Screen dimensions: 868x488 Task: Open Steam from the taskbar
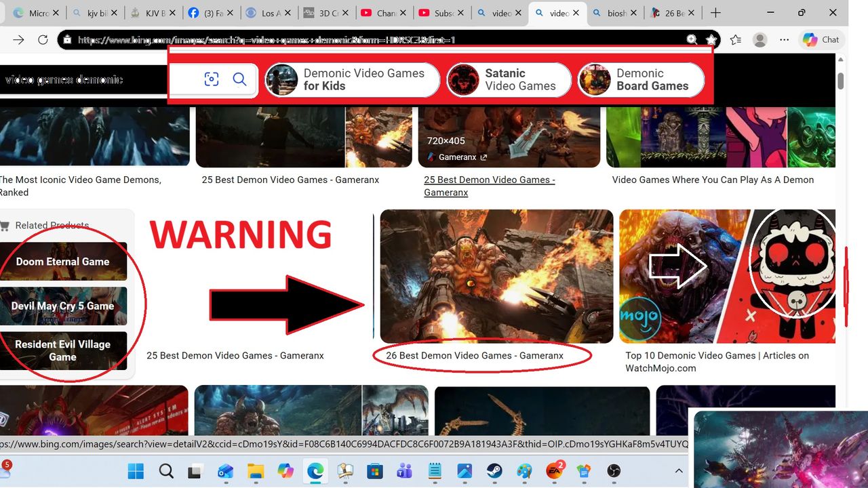tap(494, 471)
